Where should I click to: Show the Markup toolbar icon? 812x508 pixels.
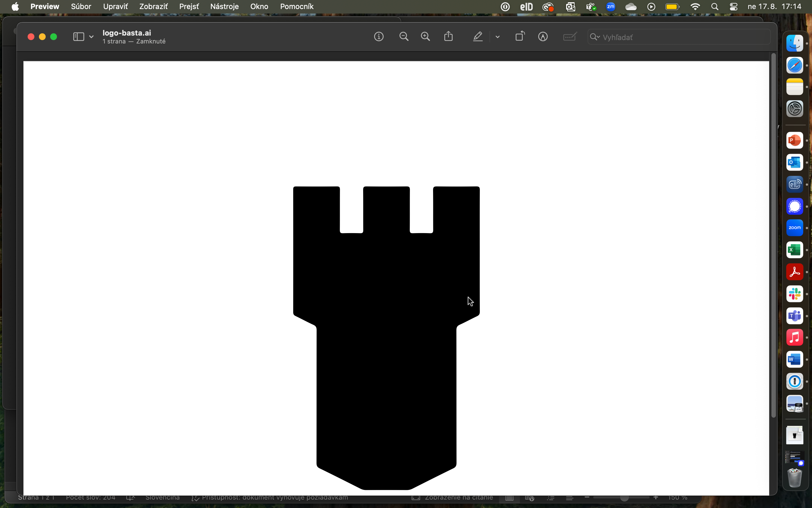click(543, 37)
